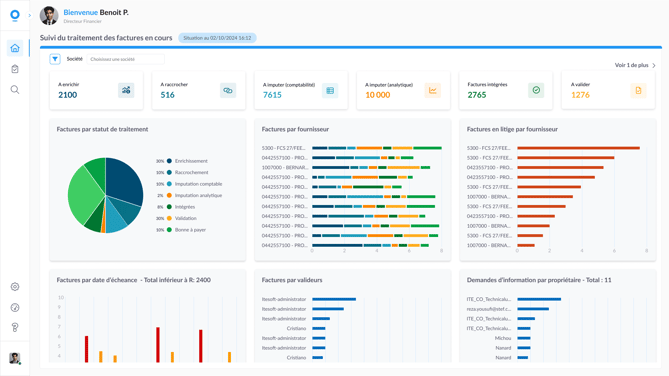Open the help question mark icon
The image size is (669, 376).
click(x=15, y=327)
